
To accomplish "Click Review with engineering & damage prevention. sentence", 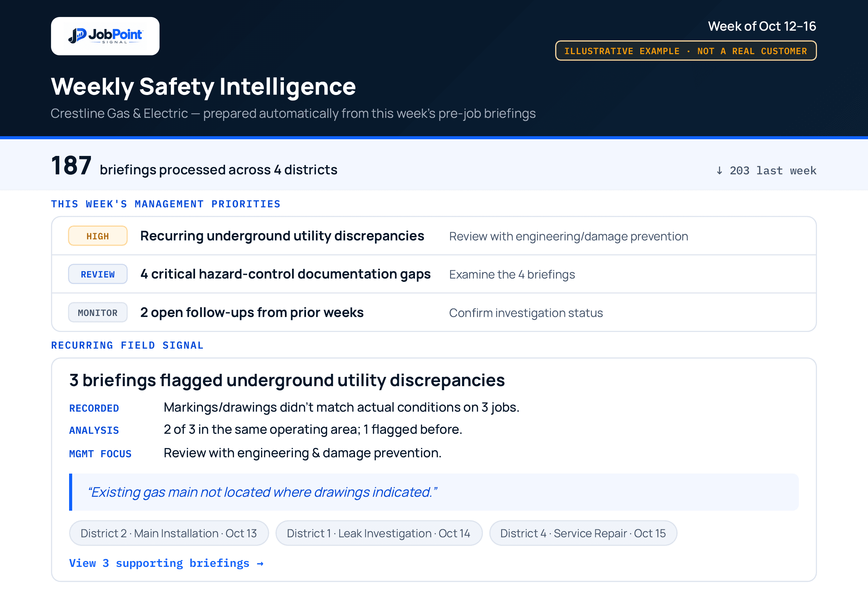I will pyautogui.click(x=303, y=453).
